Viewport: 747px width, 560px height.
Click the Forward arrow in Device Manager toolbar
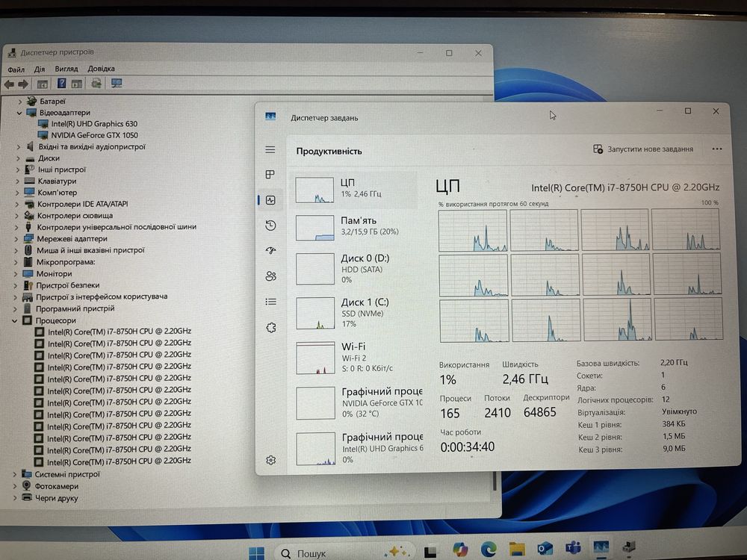pos(23,84)
